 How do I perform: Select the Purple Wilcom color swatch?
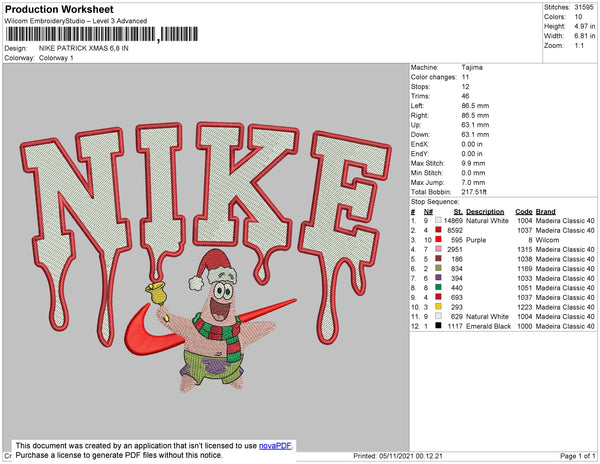438,239
